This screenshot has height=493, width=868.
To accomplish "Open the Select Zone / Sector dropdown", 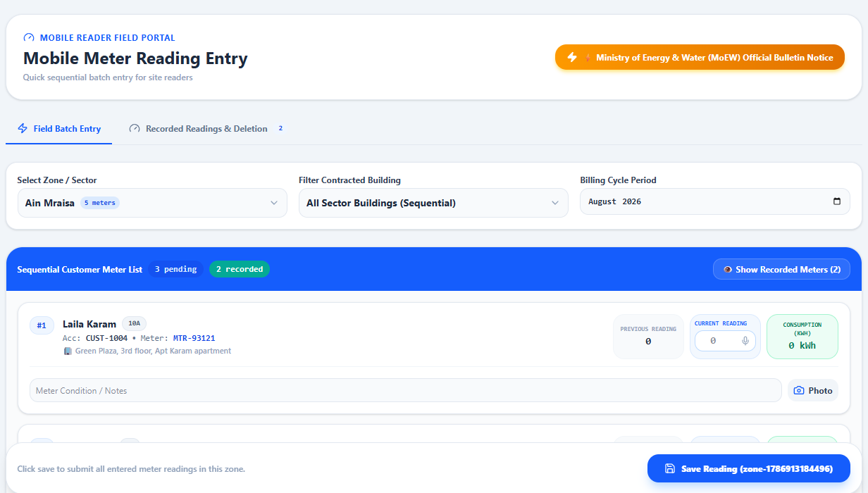I will 152,203.
